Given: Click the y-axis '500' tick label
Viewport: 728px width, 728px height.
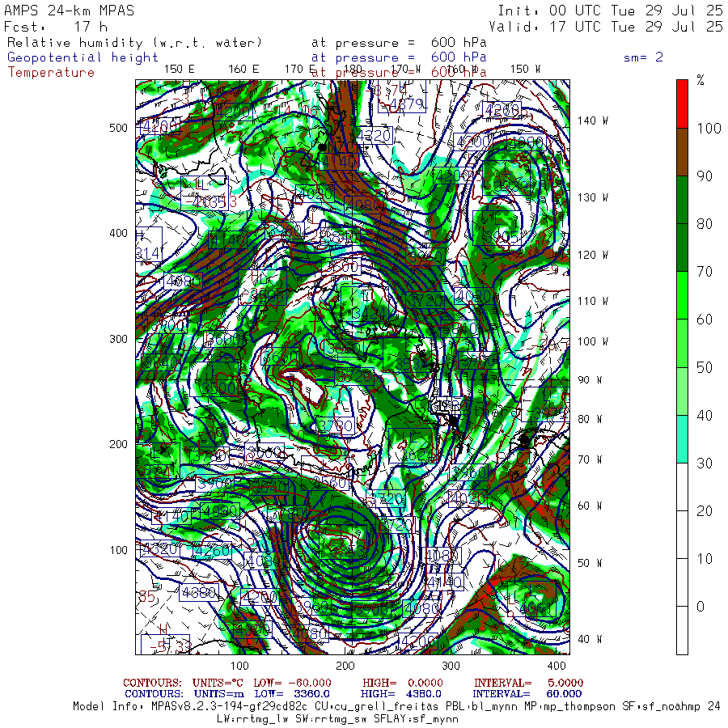Looking at the screenshot, I should click(118, 128).
